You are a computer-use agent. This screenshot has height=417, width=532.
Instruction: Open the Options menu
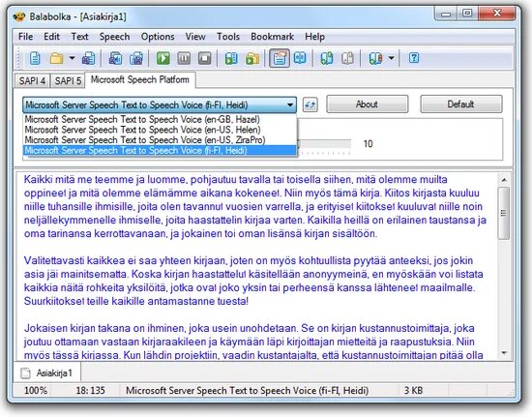coord(158,37)
